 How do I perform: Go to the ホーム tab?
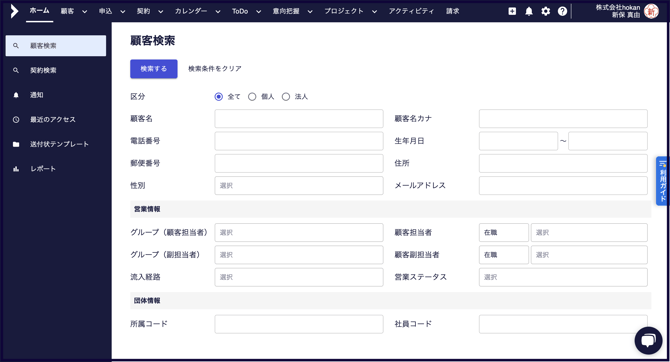coord(39,11)
